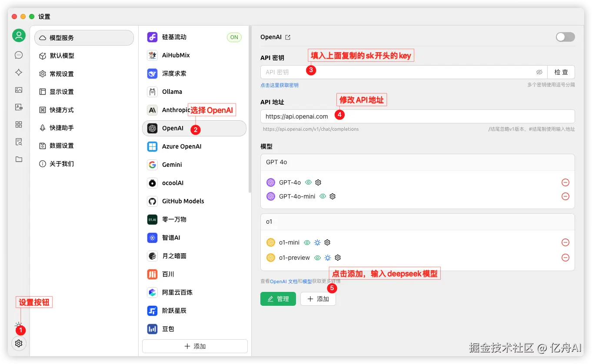The height and width of the screenshot is (364, 592).
Task: Select 硅基流动 provider
Action: 194,37
